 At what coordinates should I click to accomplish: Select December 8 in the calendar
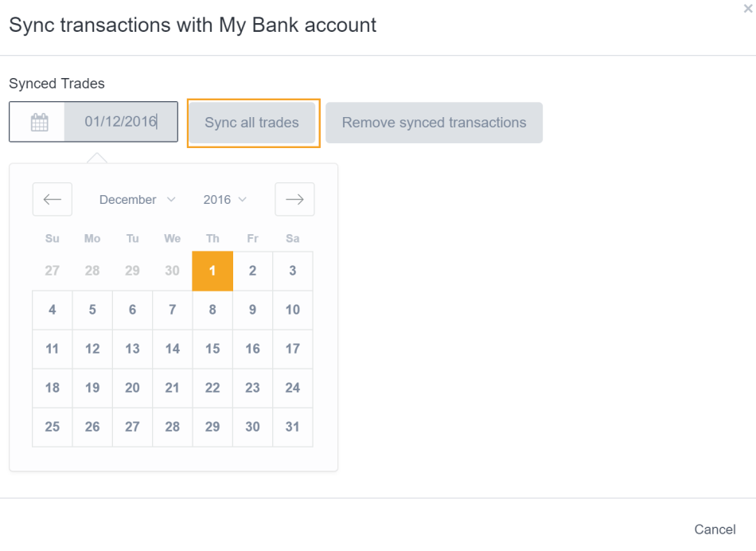(x=212, y=310)
